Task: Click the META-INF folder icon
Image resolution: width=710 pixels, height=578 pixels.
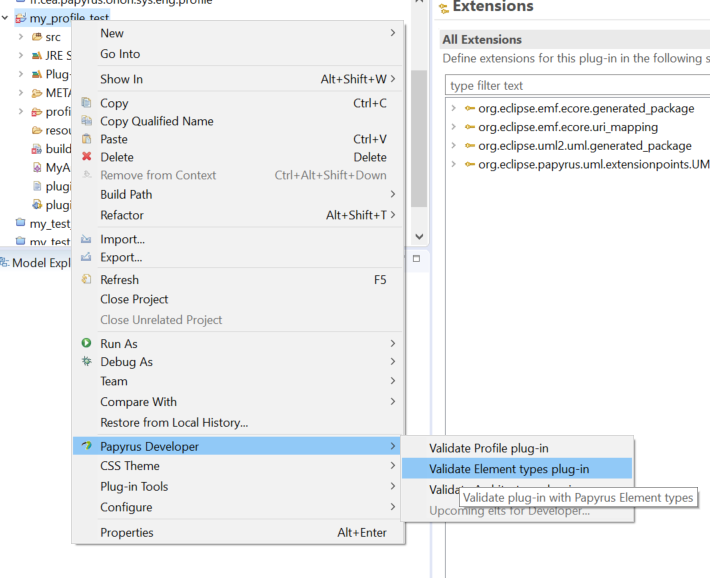Action: point(37,93)
